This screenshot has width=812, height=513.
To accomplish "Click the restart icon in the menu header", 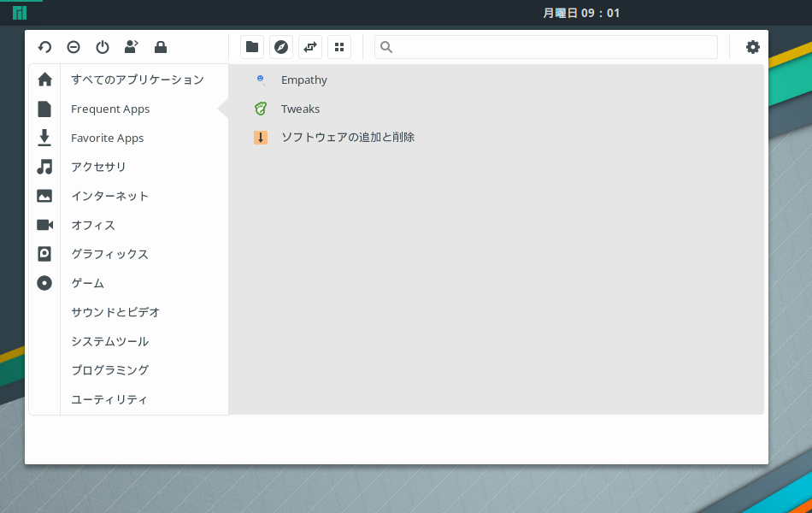I will click(44, 47).
